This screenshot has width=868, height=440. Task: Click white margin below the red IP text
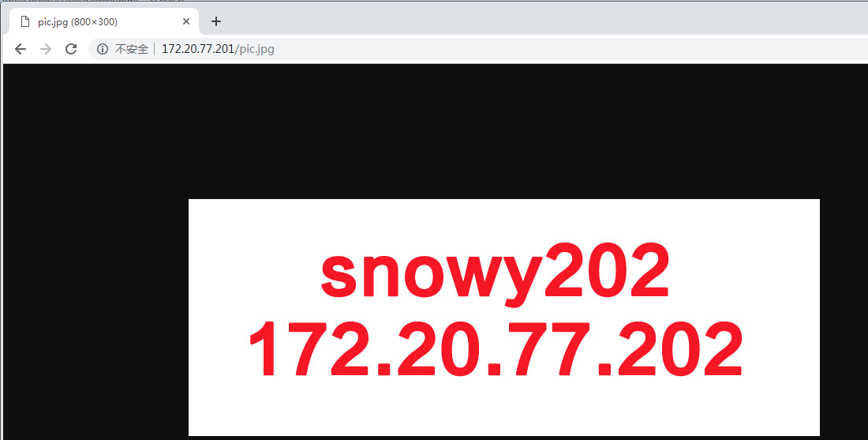pos(503,408)
